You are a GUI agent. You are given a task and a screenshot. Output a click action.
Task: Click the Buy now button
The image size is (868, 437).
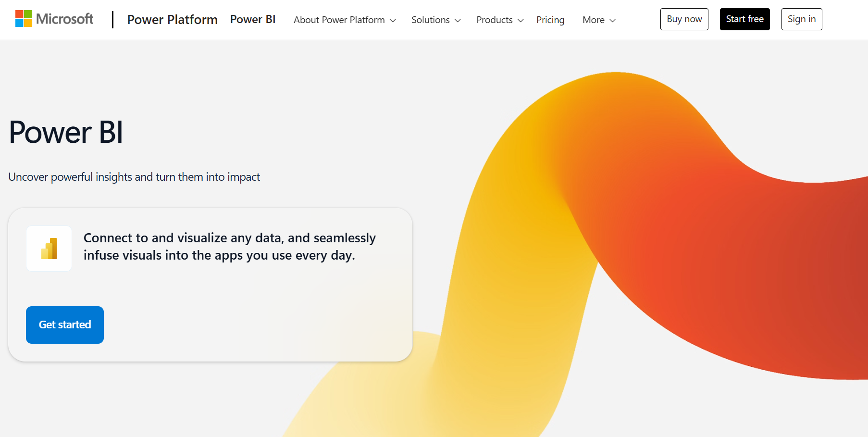pos(684,19)
